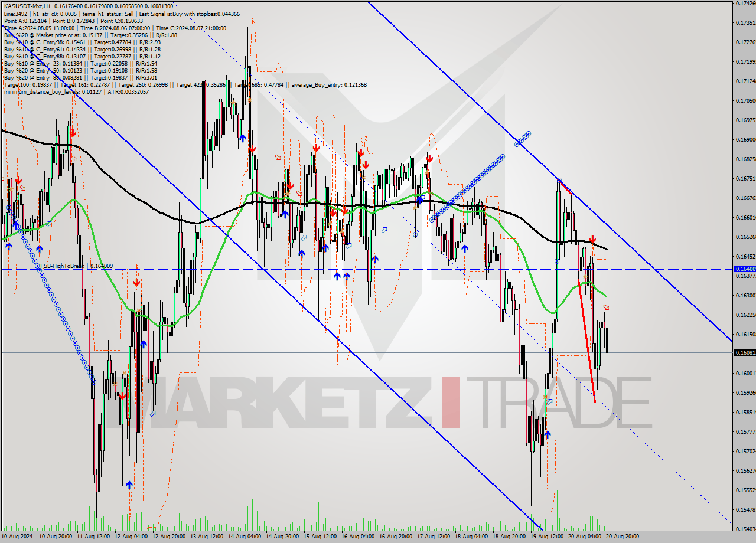
Task: Click the 0.17426 price axis label
Action: coord(745,4)
